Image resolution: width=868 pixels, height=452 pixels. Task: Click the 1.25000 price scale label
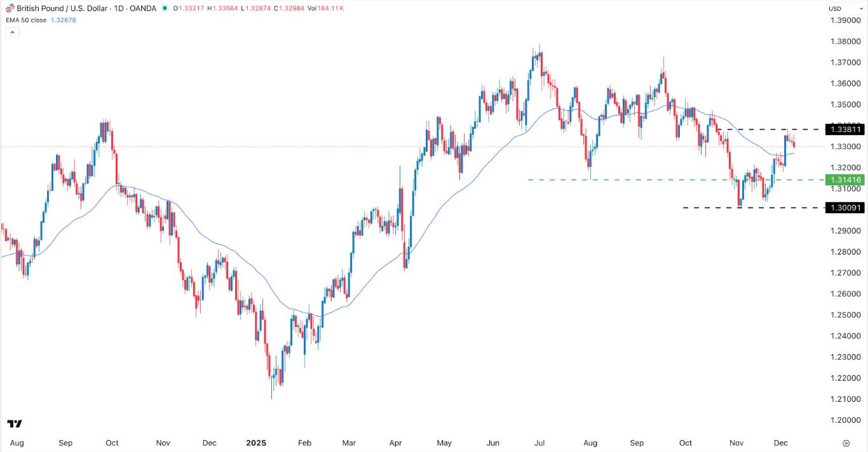pos(845,315)
